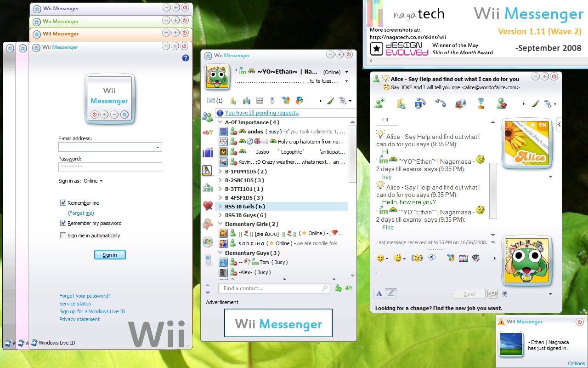The image size is (588, 368).
Task: Toggle the handwriting pen mode button in chat
Action: [x=391, y=293]
